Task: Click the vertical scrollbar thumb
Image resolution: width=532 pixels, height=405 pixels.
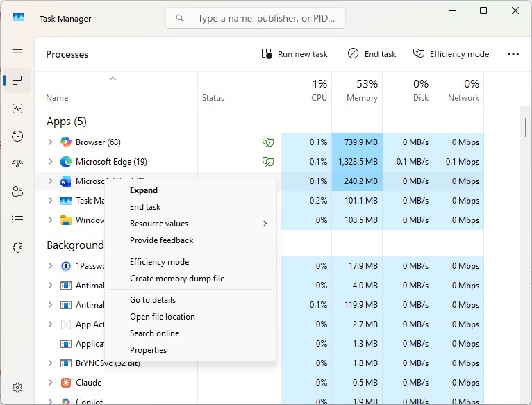Action: (526, 127)
